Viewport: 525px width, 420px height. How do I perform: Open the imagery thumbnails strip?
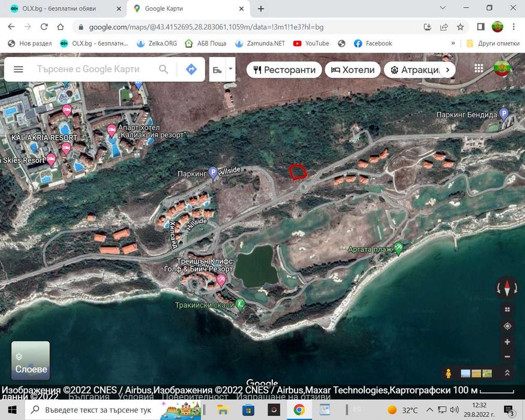[x=476, y=373]
